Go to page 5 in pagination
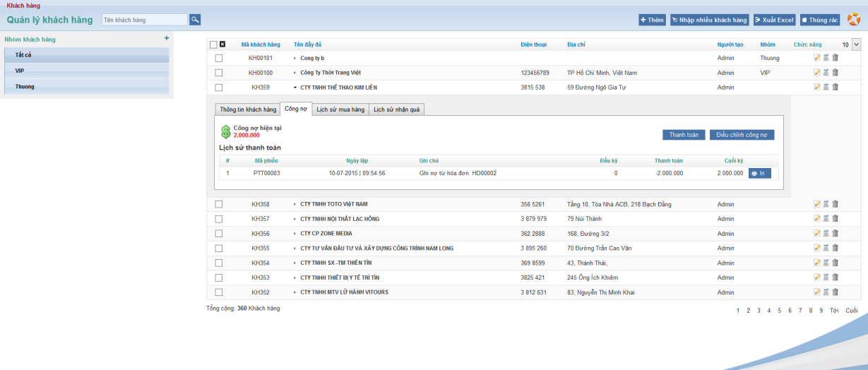This screenshot has height=370, width=868. click(x=780, y=310)
